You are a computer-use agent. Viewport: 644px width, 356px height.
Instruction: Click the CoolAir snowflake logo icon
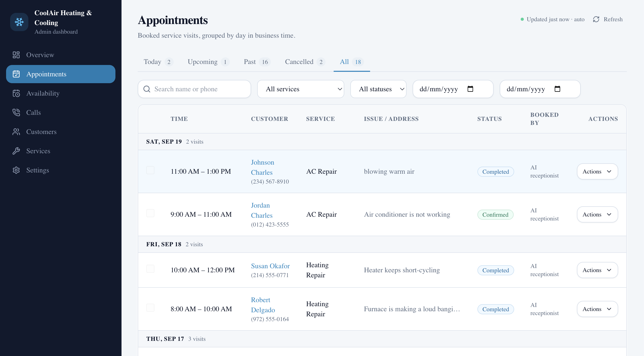click(19, 22)
